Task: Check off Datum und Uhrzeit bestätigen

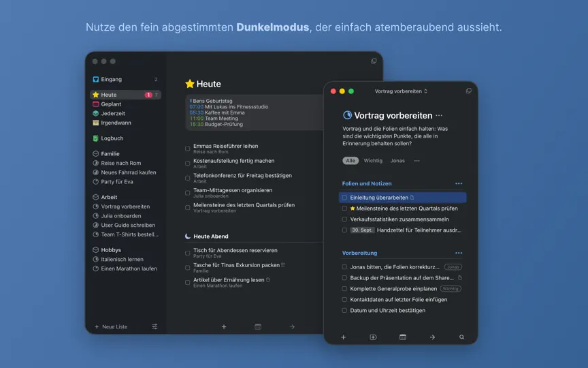Action: (344, 311)
